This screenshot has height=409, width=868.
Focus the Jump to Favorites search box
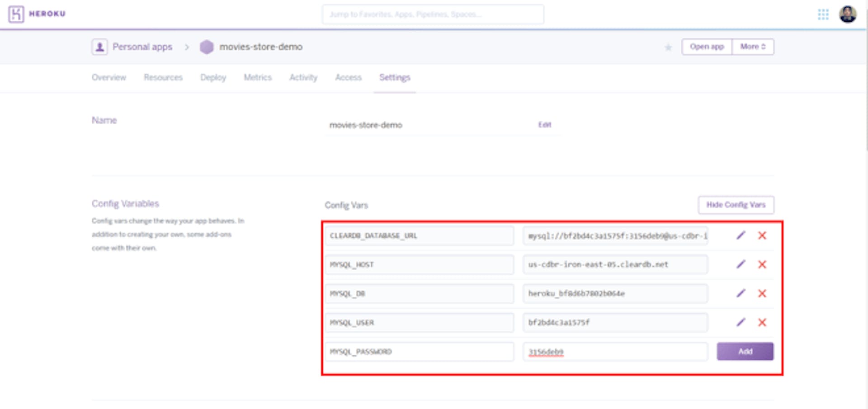coord(433,14)
